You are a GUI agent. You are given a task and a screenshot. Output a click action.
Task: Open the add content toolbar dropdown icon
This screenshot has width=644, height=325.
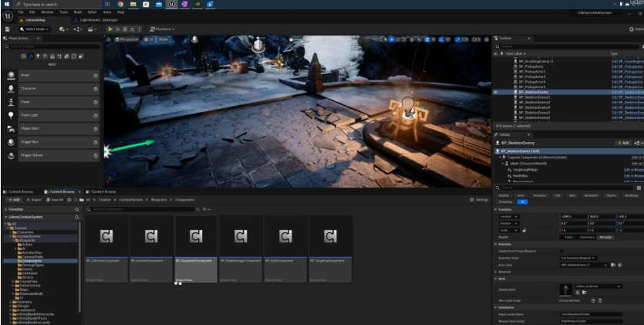point(62,29)
